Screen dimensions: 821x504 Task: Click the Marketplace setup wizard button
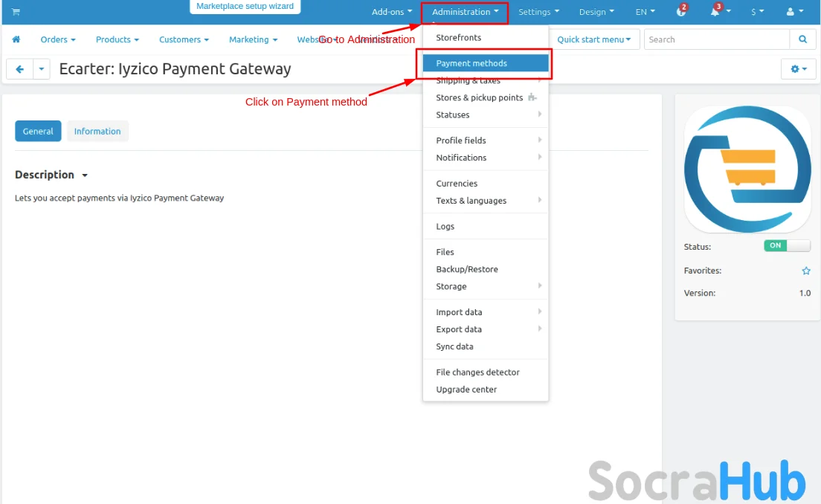tap(245, 6)
